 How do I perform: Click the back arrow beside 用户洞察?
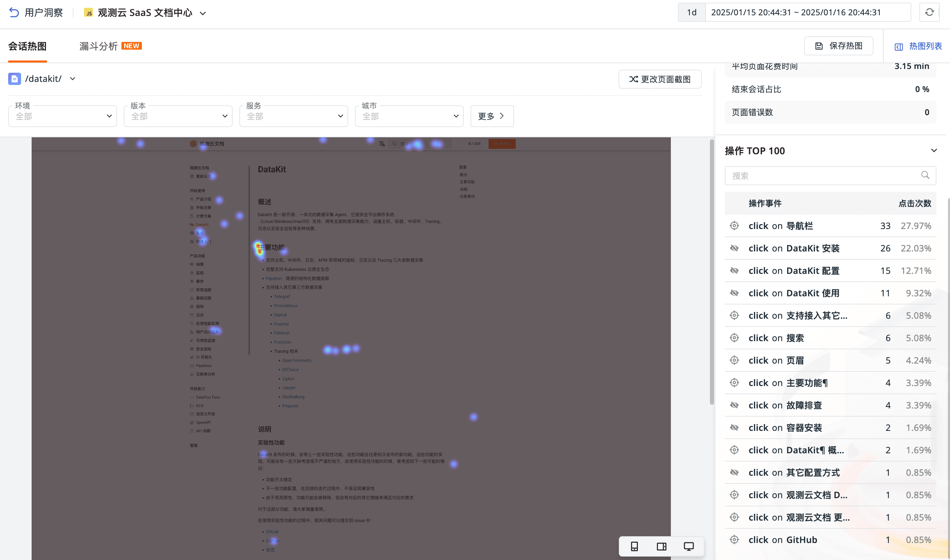click(x=14, y=13)
